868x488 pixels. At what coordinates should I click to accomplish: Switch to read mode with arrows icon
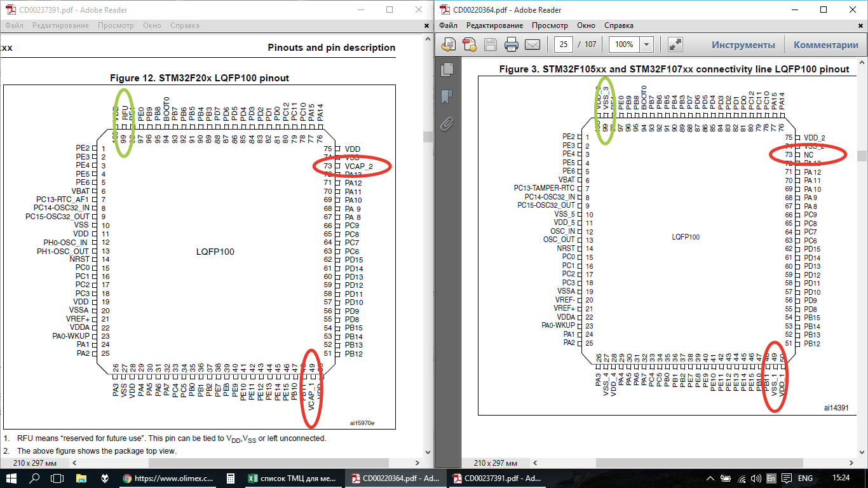[x=675, y=44]
